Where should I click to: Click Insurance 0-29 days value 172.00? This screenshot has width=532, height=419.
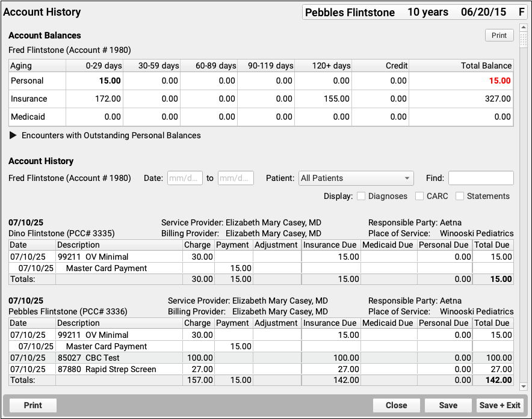(x=108, y=99)
